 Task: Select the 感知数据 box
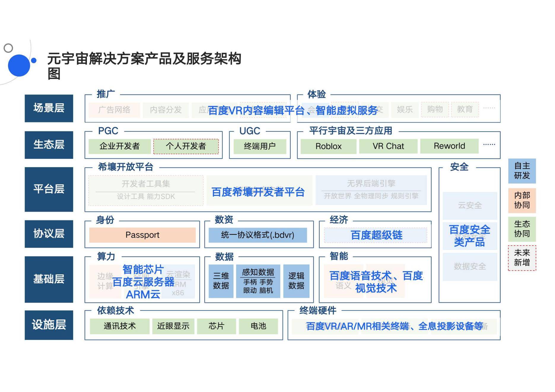258,281
